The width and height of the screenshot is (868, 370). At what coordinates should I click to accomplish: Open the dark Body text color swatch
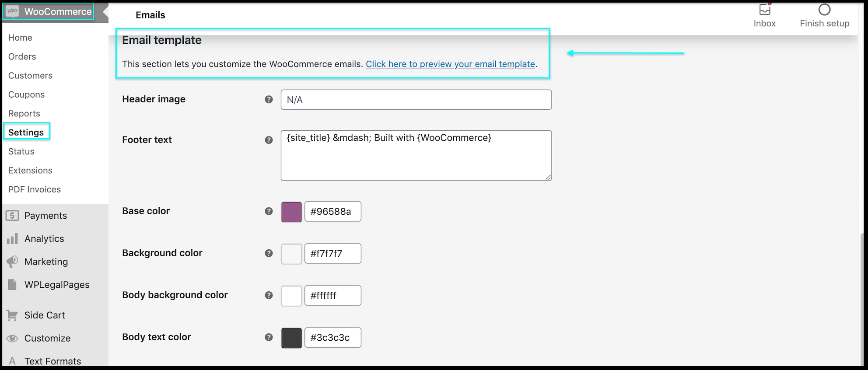291,338
